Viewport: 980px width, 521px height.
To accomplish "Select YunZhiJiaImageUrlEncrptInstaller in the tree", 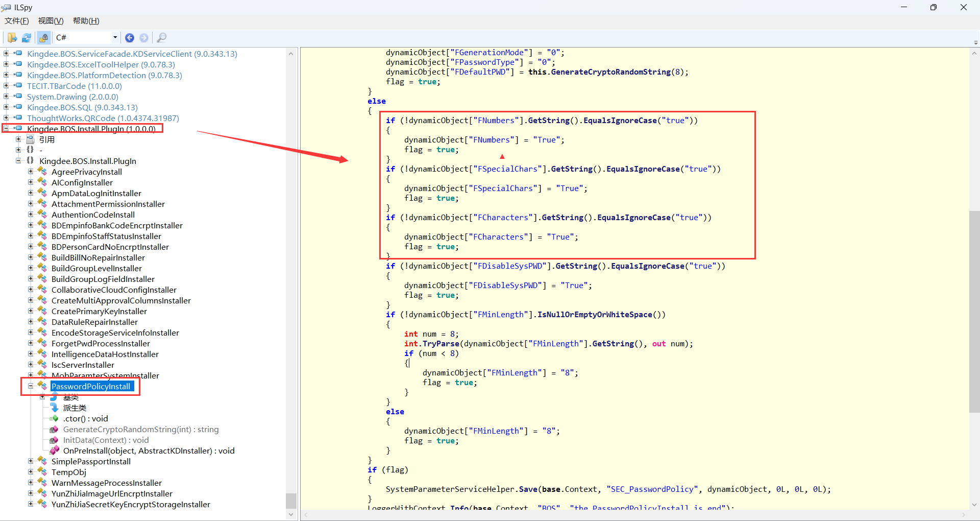I will 112,493.
